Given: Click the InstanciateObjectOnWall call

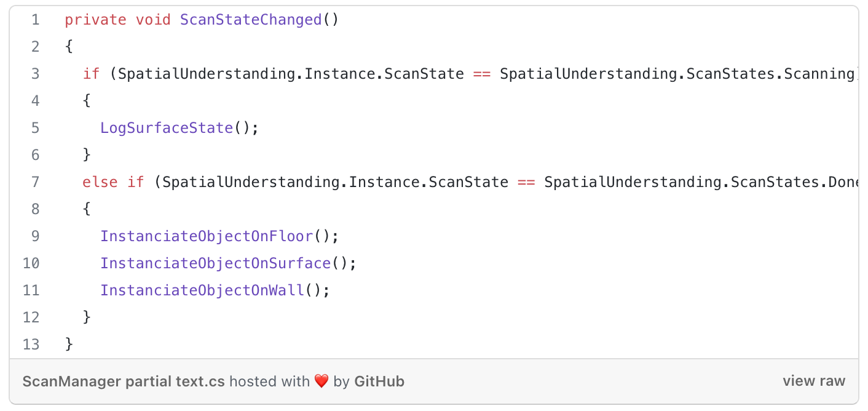Looking at the screenshot, I should point(202,290).
